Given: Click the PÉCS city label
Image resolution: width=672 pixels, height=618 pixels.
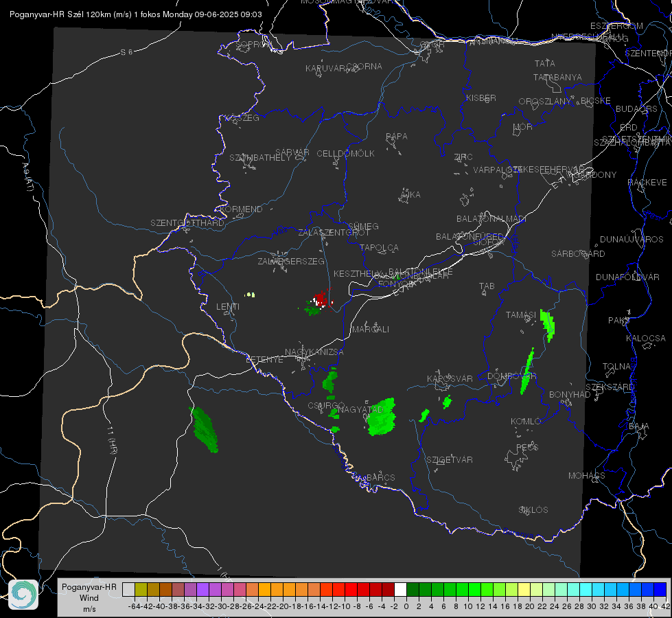Looking at the screenshot, I should click(x=526, y=447).
